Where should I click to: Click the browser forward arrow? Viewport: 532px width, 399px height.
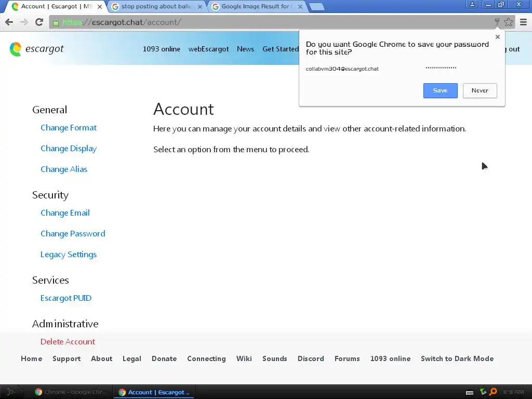coord(24,22)
